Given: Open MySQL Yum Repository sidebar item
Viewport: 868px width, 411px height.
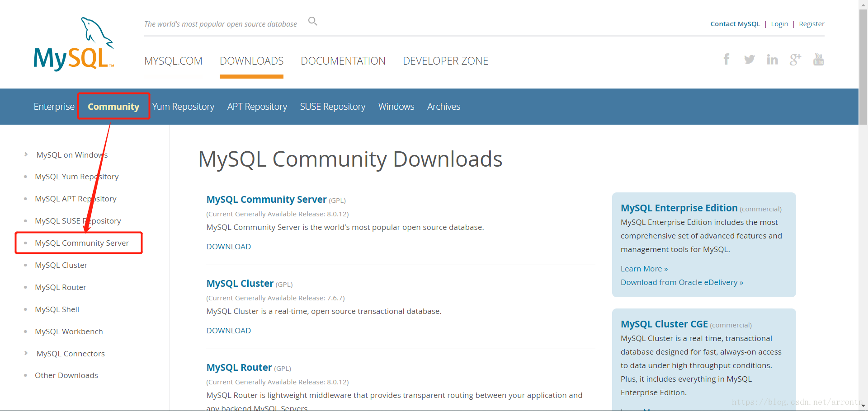Looking at the screenshot, I should (x=76, y=177).
